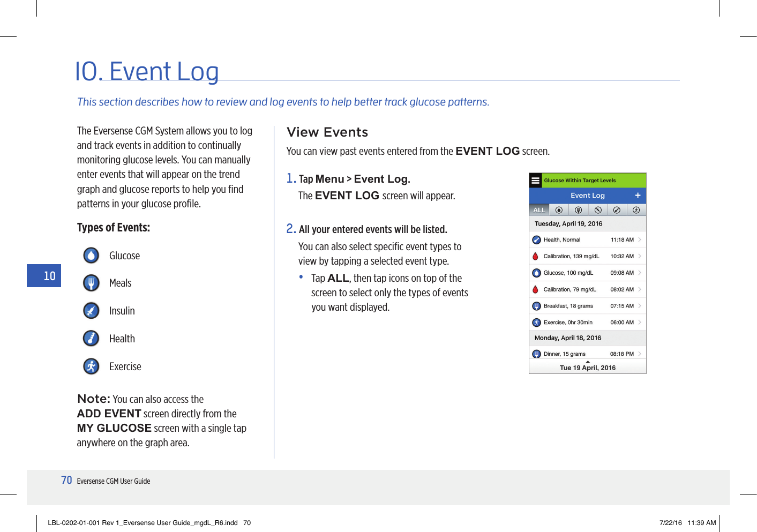Expand Calibration 08:02 AM entry chevron

640,289
